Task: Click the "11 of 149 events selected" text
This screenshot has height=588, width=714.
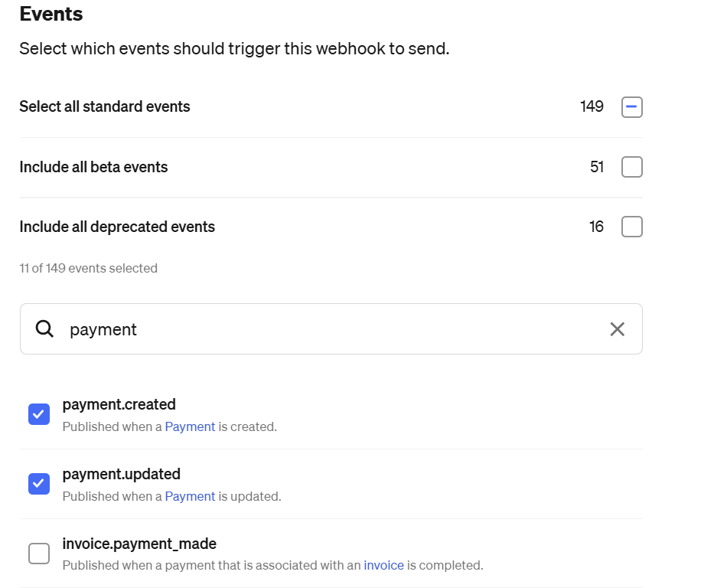Action: pos(89,268)
